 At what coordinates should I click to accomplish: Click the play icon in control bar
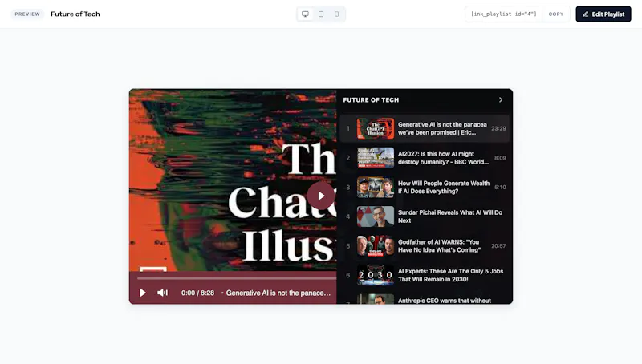(143, 293)
